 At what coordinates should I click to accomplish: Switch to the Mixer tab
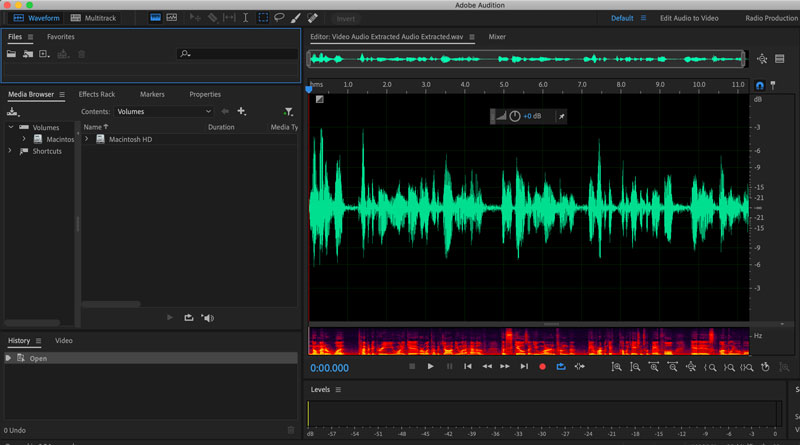[x=497, y=37]
